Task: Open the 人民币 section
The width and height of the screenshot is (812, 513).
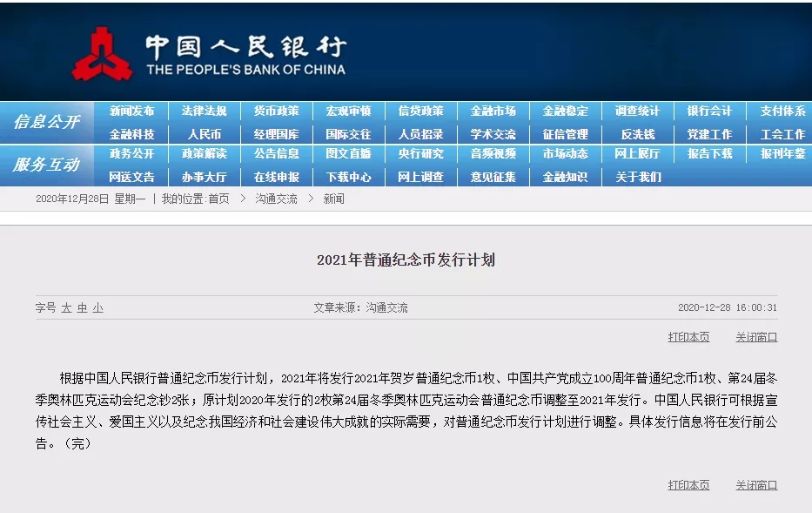Action: click(x=204, y=134)
